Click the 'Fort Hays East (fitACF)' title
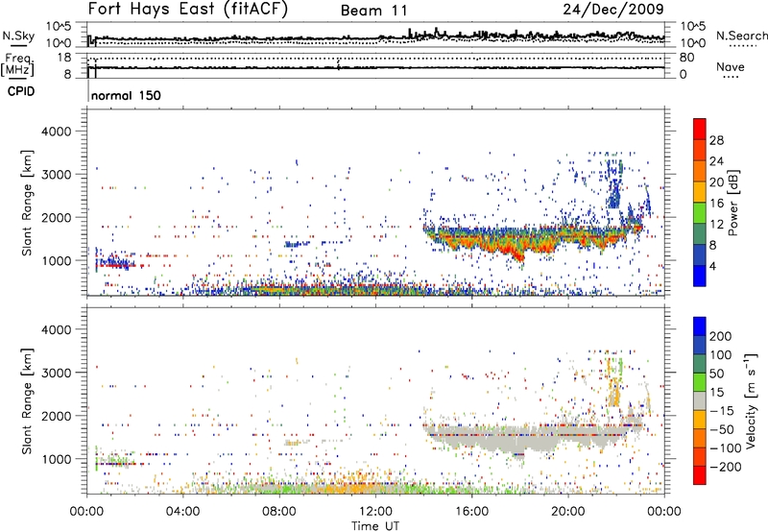Screen dimensions: 768x532 click(x=188, y=10)
